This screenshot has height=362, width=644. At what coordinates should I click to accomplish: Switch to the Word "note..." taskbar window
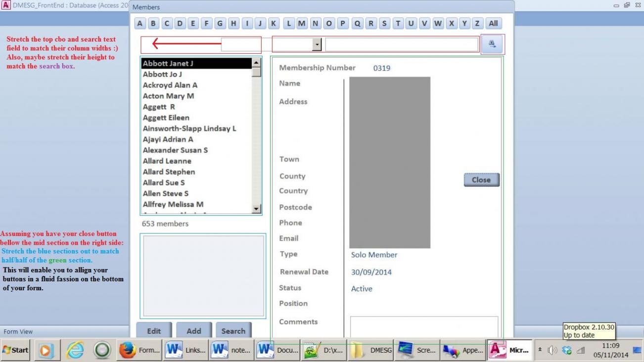[231, 350]
